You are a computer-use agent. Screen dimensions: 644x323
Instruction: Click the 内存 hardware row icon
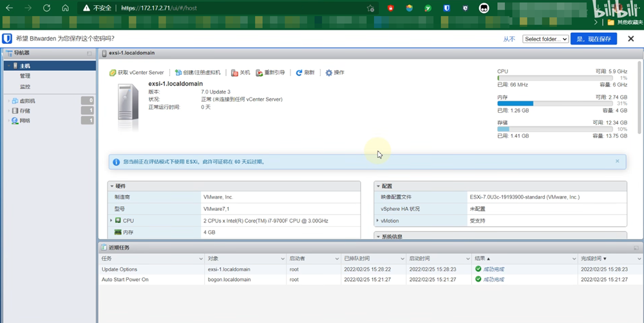click(x=118, y=232)
